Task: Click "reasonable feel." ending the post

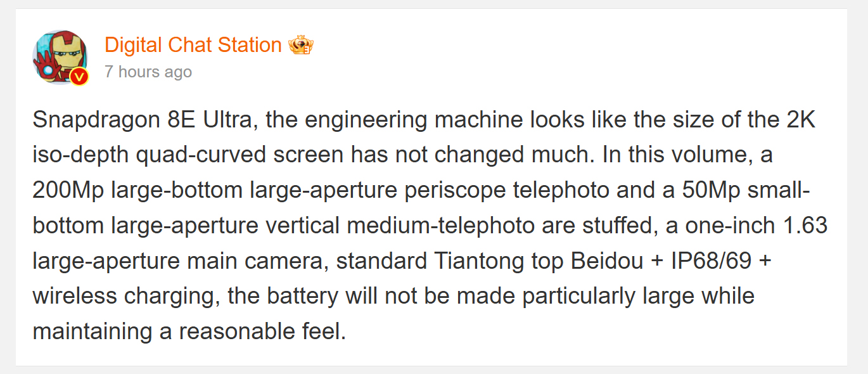Action: tap(262, 331)
